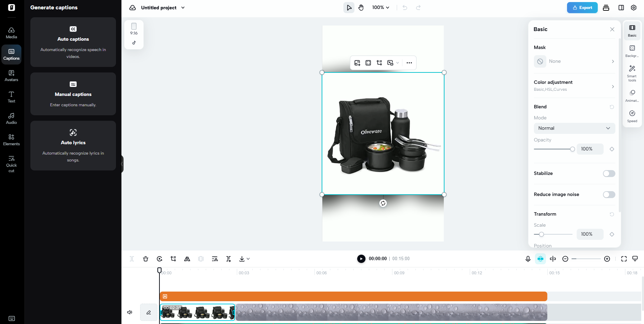Open the Elements panel

(11, 140)
